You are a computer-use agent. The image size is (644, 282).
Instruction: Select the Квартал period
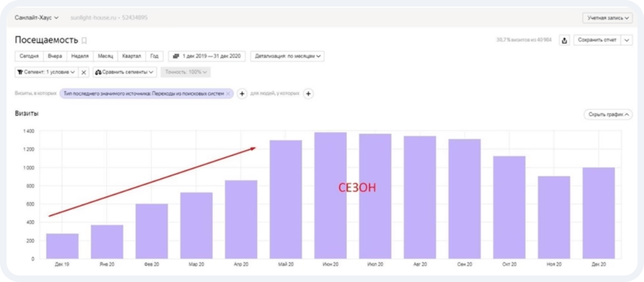coord(132,56)
